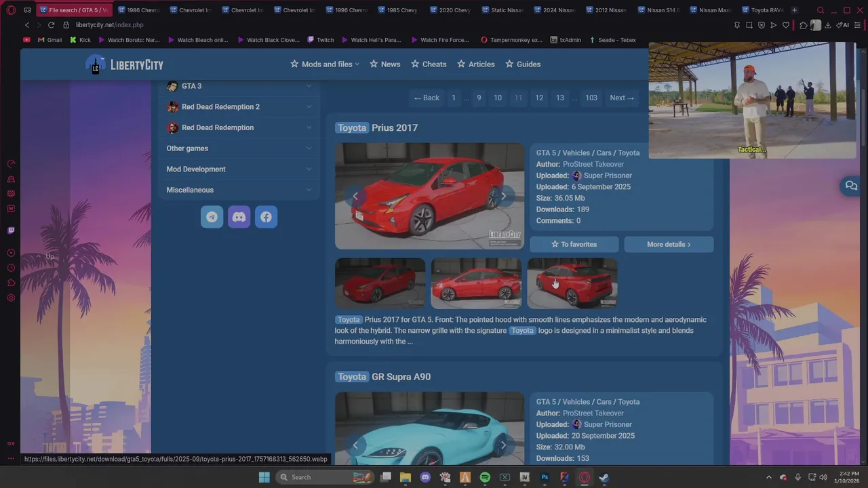Viewport: 868px width, 488px height.
Task: Open the Facebook social link icon
Action: click(x=266, y=217)
